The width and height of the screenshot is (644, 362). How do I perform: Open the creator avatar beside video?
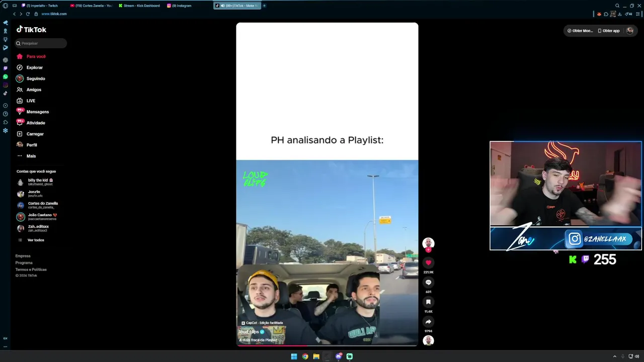(x=428, y=243)
